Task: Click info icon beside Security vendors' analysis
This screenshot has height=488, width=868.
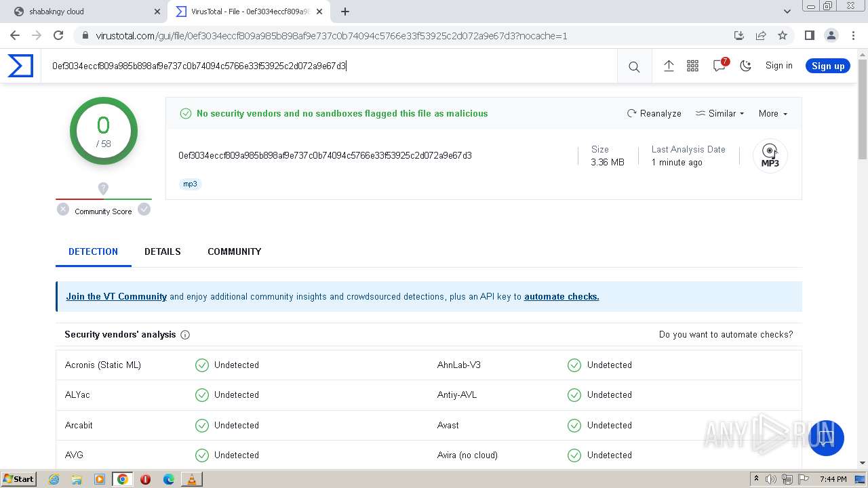Action: click(185, 335)
